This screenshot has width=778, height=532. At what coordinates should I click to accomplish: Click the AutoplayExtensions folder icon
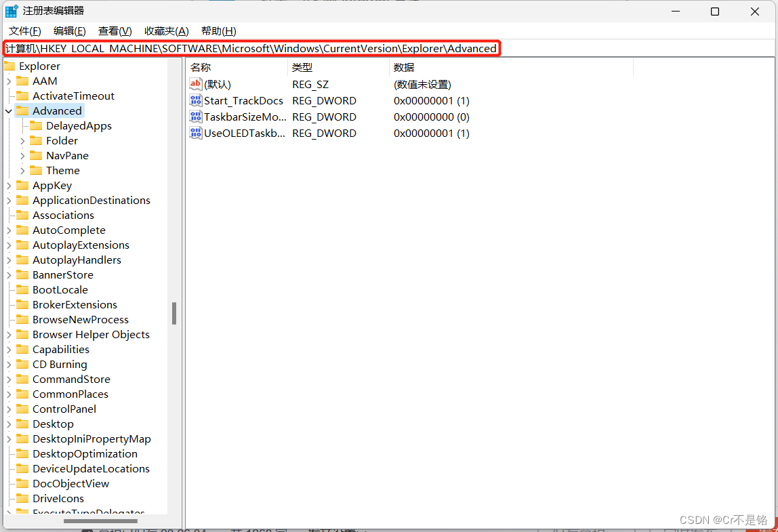[x=22, y=245]
